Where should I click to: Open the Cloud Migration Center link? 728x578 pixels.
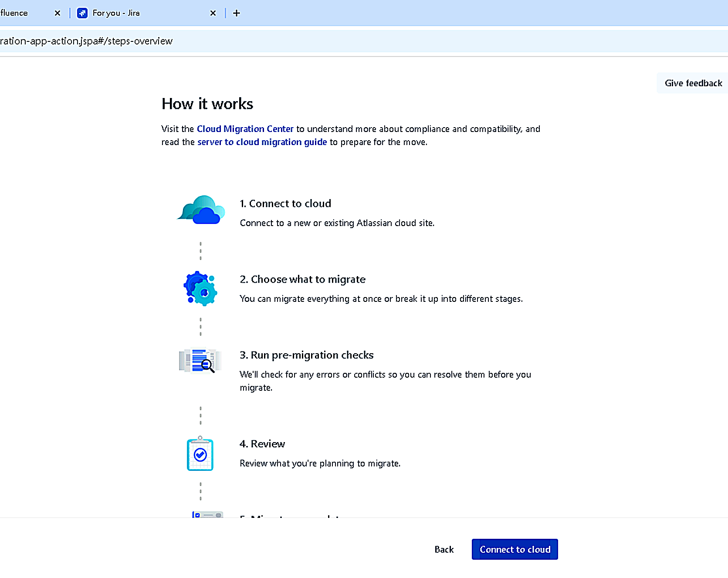pyautogui.click(x=245, y=129)
